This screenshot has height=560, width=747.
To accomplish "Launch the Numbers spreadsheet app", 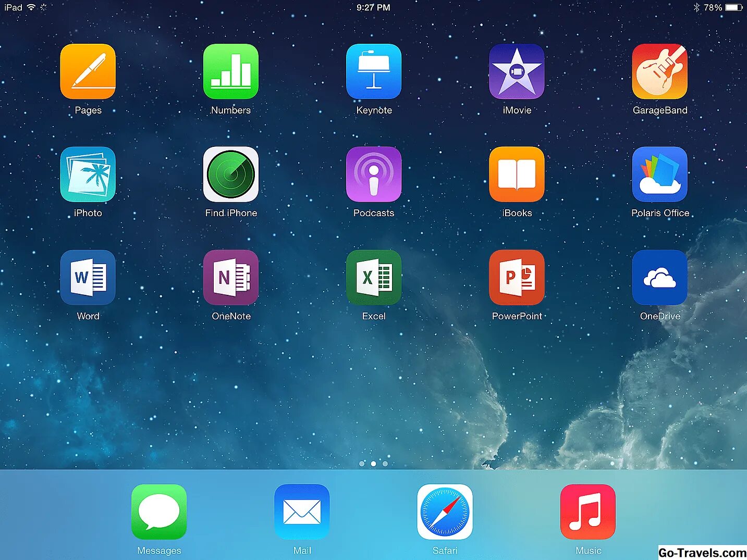I will [231, 71].
